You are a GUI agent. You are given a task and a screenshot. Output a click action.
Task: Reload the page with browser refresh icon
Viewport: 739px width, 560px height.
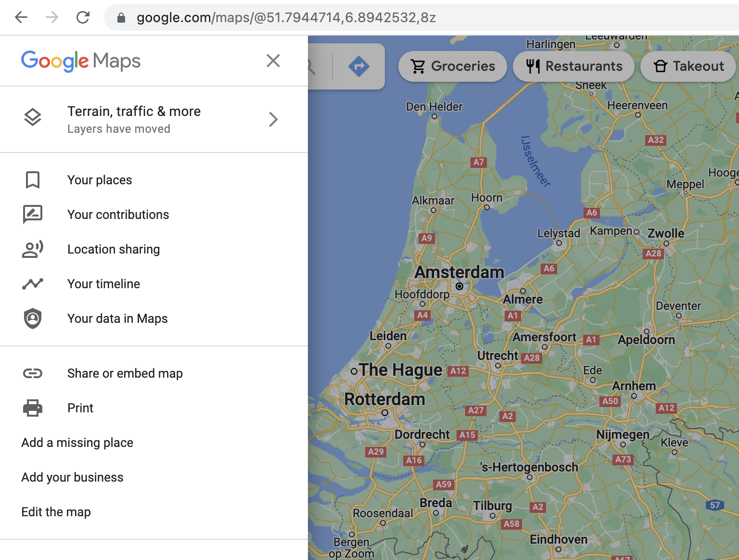[83, 18]
